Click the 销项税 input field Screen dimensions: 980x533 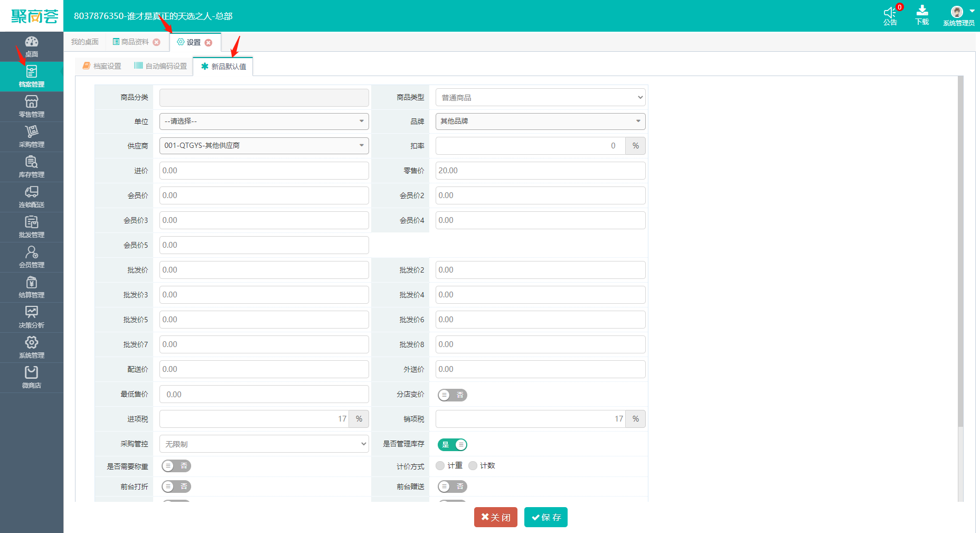[x=531, y=419]
